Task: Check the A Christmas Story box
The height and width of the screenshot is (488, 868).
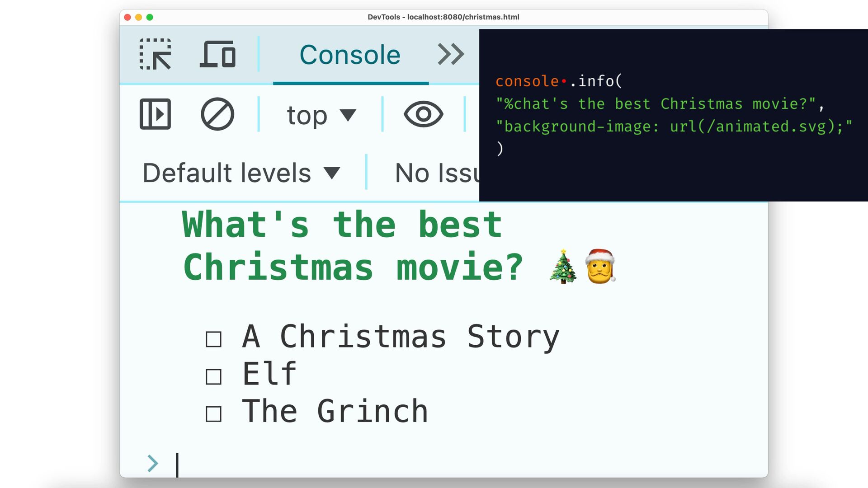Action: (x=213, y=339)
